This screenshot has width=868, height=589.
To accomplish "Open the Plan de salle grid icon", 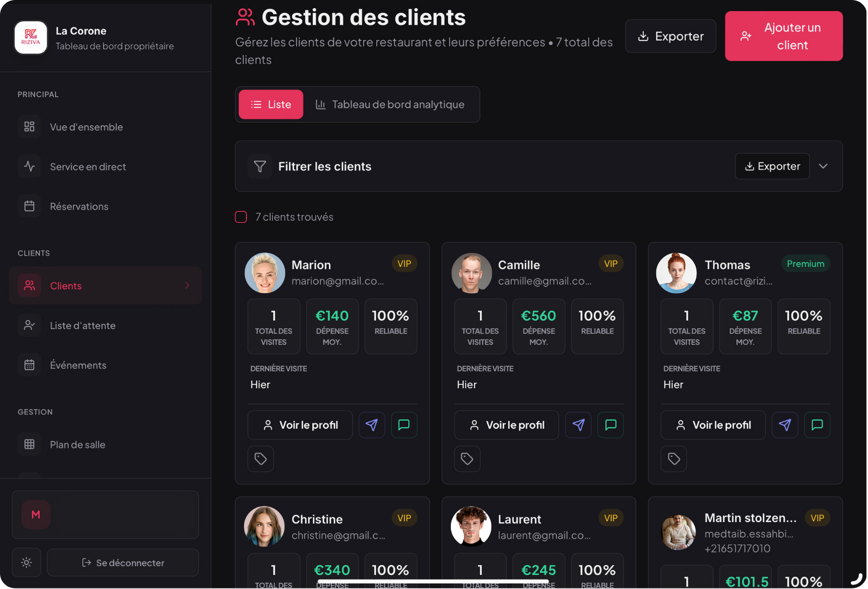I will (29, 444).
